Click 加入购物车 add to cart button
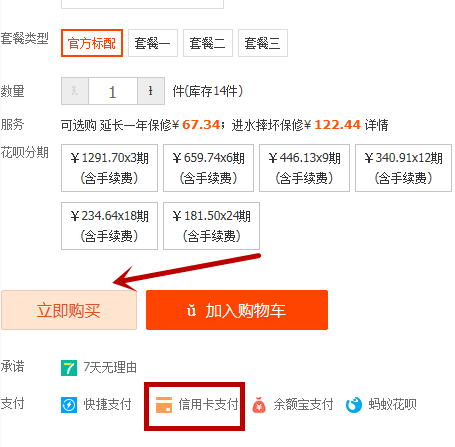Image resolution: width=455 pixels, height=447 pixels. pos(237,310)
